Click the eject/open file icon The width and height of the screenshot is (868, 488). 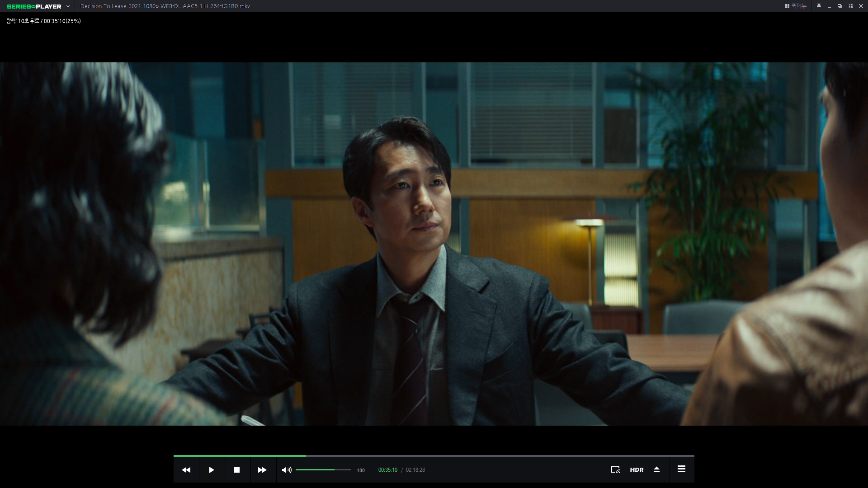tap(657, 470)
